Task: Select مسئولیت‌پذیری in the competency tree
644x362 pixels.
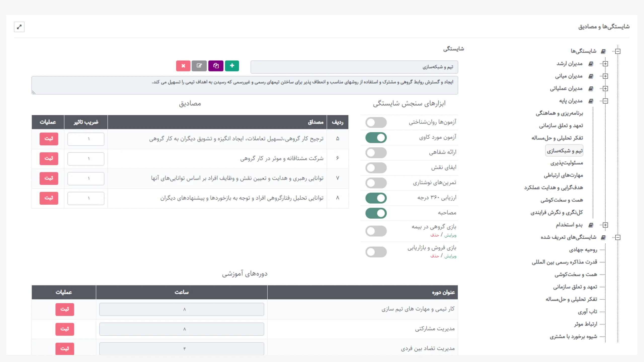Action: pyautogui.click(x=567, y=163)
